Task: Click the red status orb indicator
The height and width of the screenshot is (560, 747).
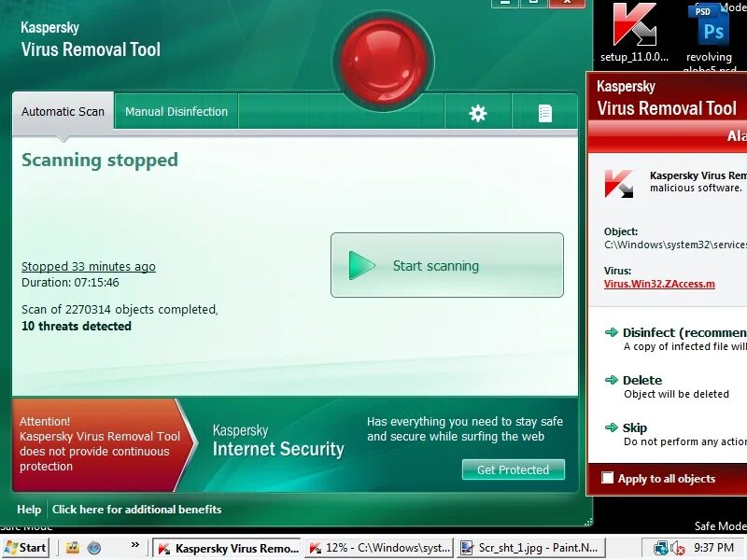Action: coord(384,61)
